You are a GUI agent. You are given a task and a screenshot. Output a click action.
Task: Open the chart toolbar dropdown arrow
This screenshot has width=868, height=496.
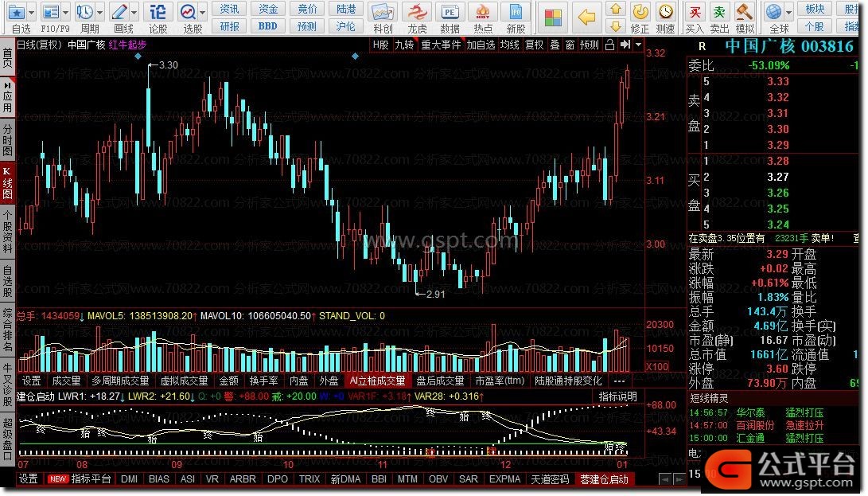click(x=638, y=45)
